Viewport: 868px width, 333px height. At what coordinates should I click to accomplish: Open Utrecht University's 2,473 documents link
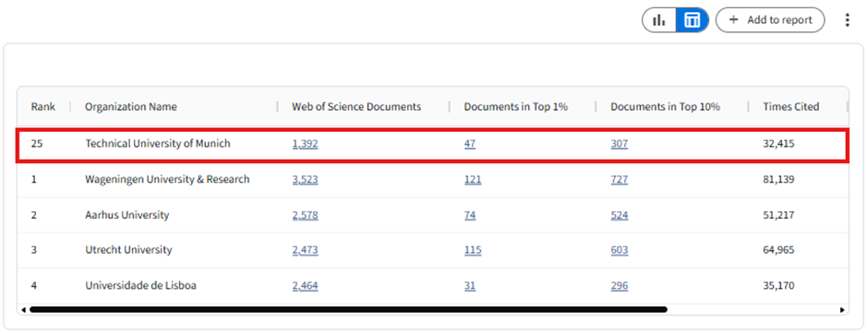tap(305, 250)
